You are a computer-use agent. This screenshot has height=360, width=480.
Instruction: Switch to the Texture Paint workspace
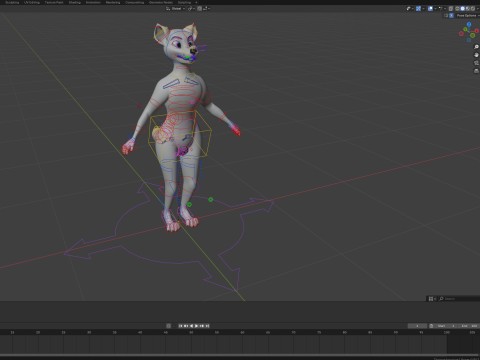pos(54,2)
